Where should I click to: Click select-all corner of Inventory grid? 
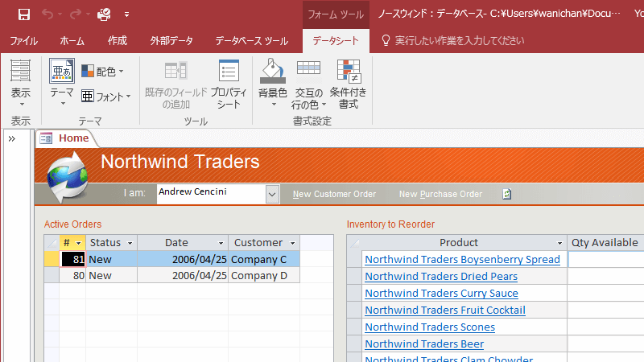(x=354, y=243)
